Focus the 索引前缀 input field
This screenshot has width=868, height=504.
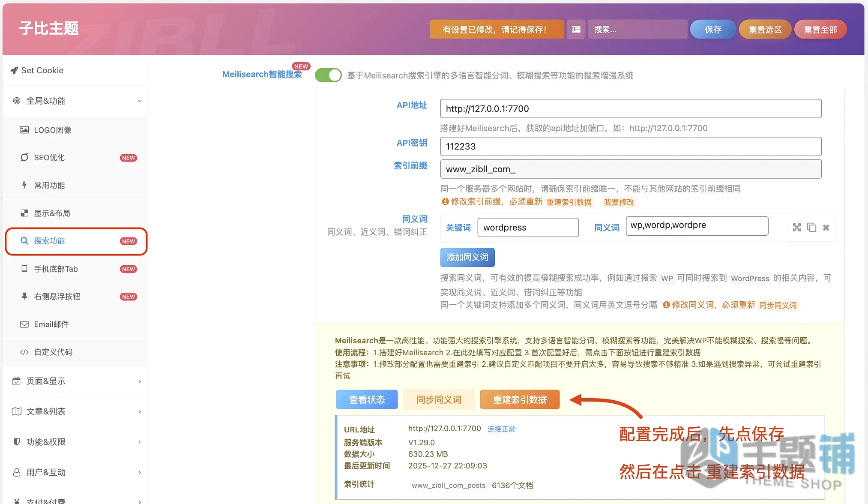pyautogui.click(x=631, y=169)
